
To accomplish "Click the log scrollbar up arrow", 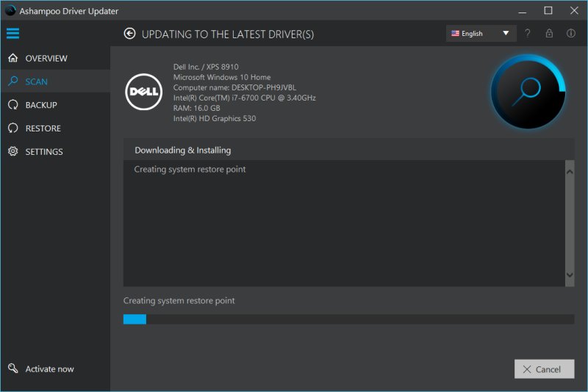I will pyautogui.click(x=570, y=172).
